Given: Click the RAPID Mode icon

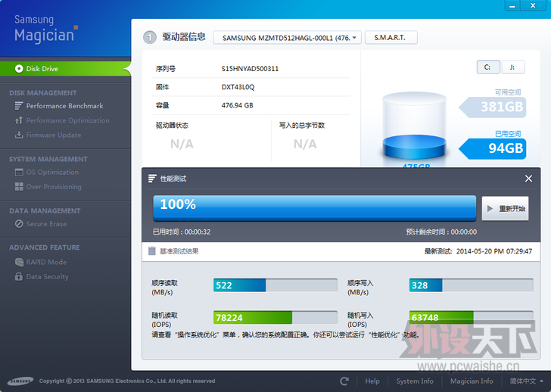Looking at the screenshot, I should pyautogui.click(x=19, y=262).
